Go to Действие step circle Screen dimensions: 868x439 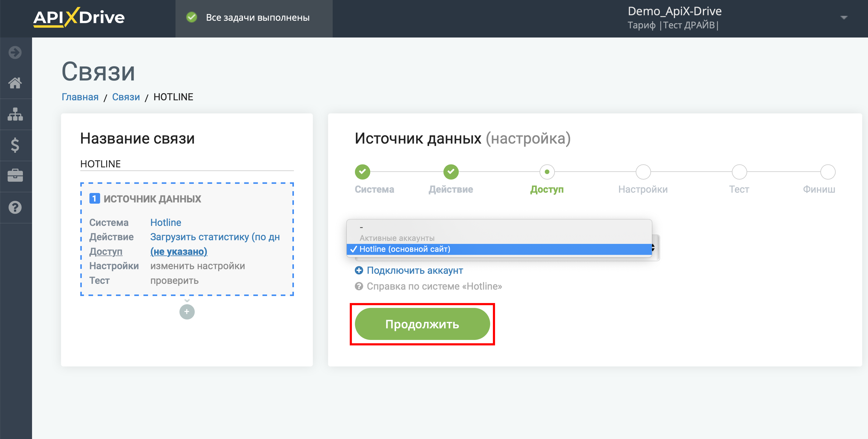(451, 172)
